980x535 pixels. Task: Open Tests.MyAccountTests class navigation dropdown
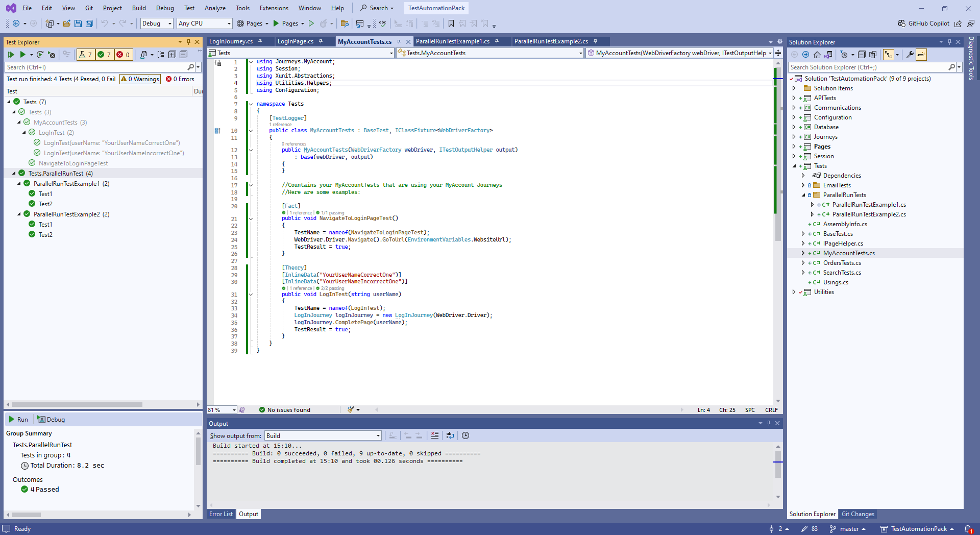490,53
